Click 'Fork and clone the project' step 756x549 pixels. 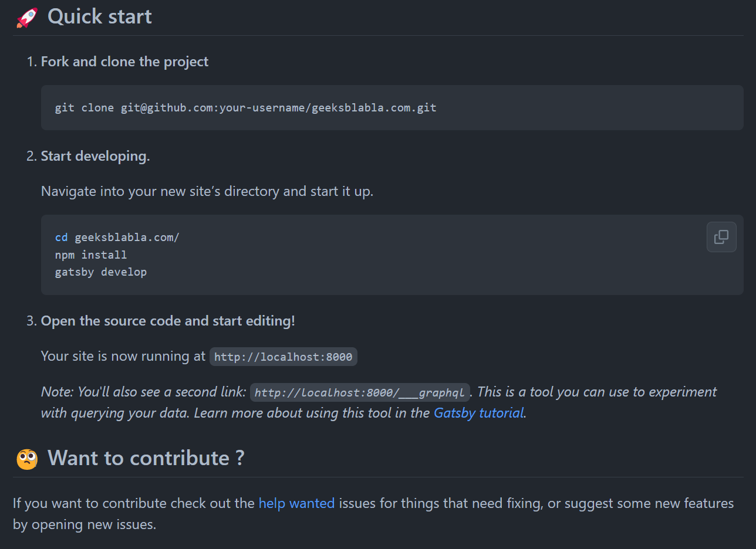124,62
